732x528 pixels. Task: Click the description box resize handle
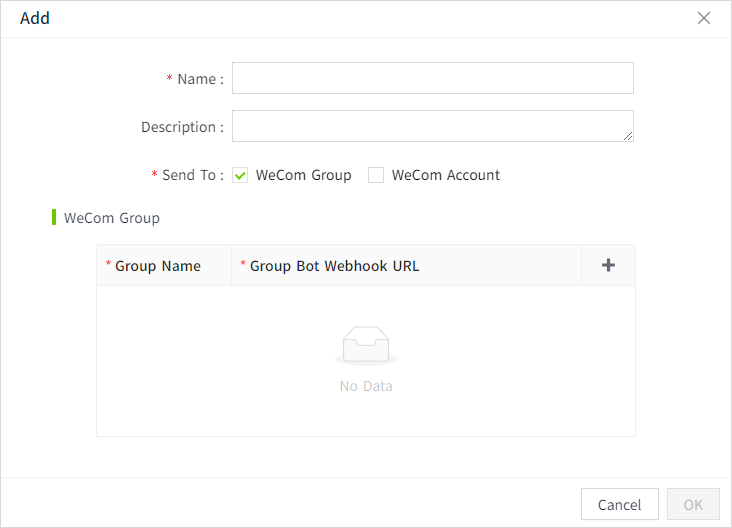[x=627, y=135]
